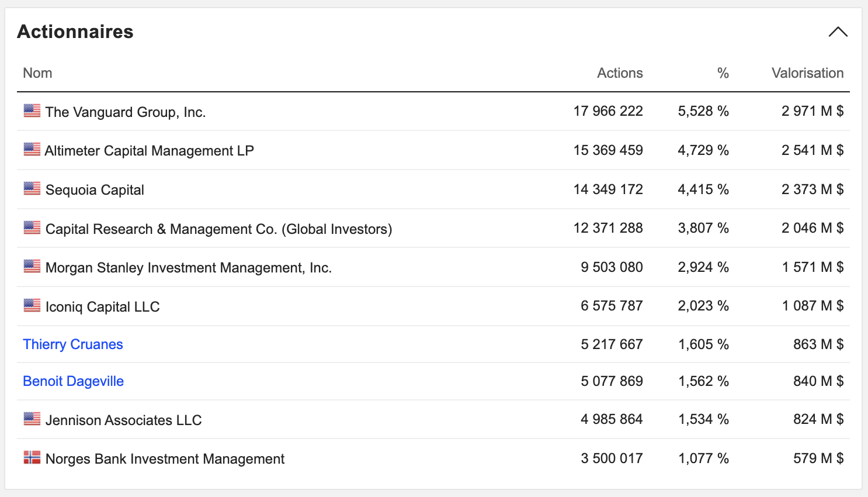Click the US flag beside Capital Research & Management
Viewport: 868px width, 497px height.
[32, 227]
